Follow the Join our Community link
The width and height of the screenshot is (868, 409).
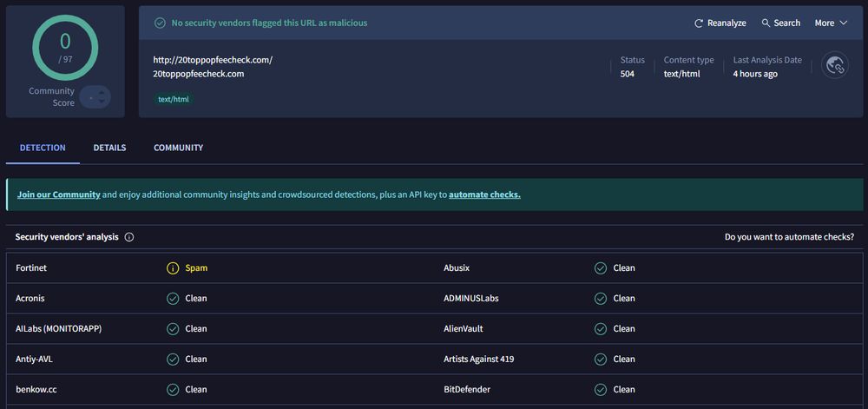click(x=59, y=195)
